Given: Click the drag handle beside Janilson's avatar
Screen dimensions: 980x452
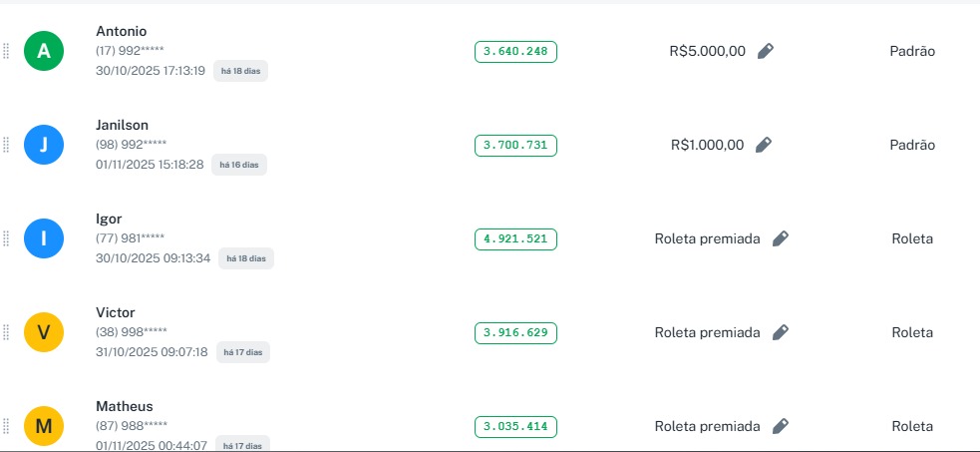Looking at the screenshot, I should point(6,145).
